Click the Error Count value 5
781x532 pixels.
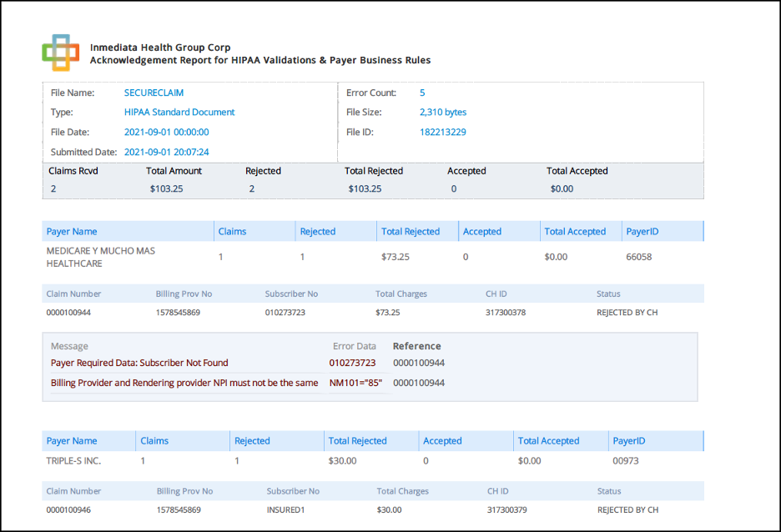[422, 93]
